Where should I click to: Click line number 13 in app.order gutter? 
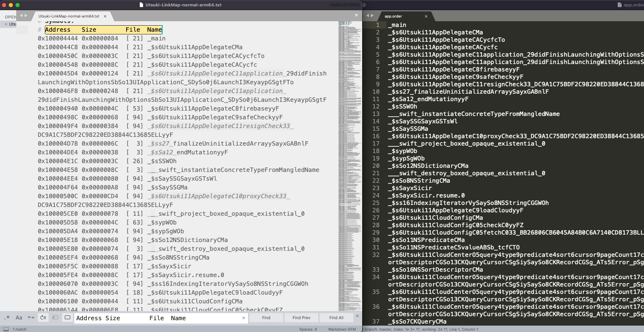(376, 114)
